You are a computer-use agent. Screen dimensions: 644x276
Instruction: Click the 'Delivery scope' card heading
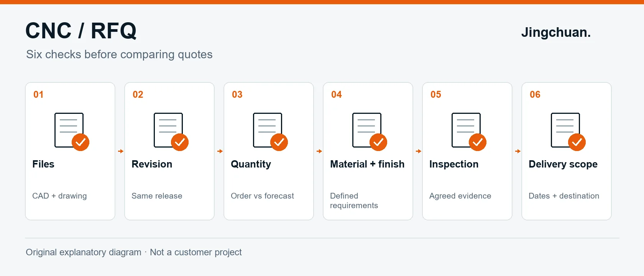coord(563,164)
